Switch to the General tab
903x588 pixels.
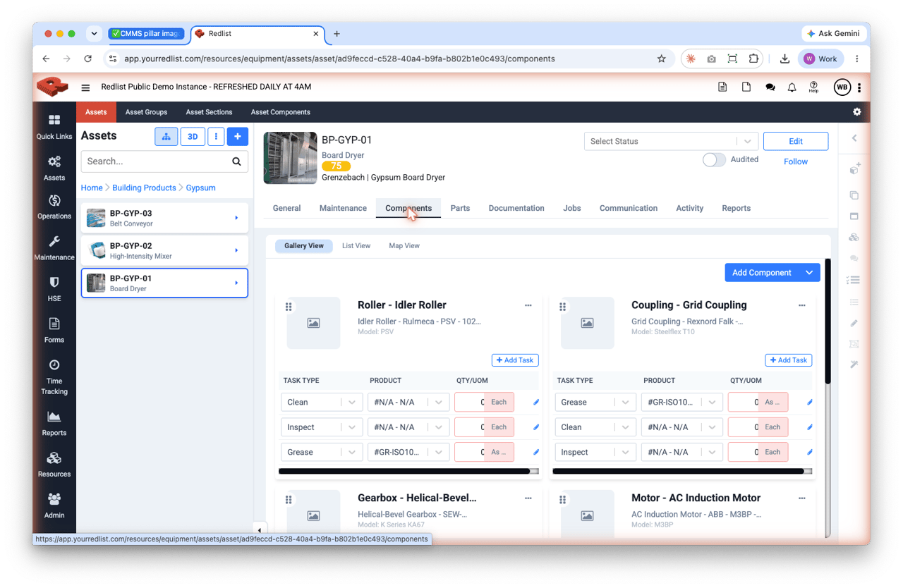(286, 208)
